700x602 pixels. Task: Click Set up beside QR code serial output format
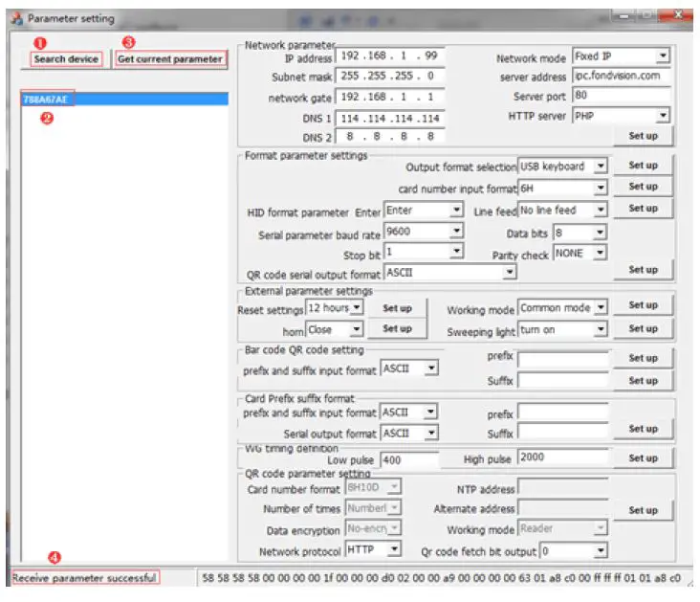(643, 270)
